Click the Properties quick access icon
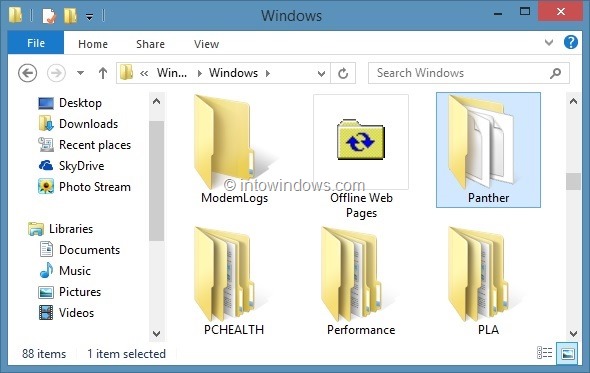The image size is (590, 373). click(49, 16)
